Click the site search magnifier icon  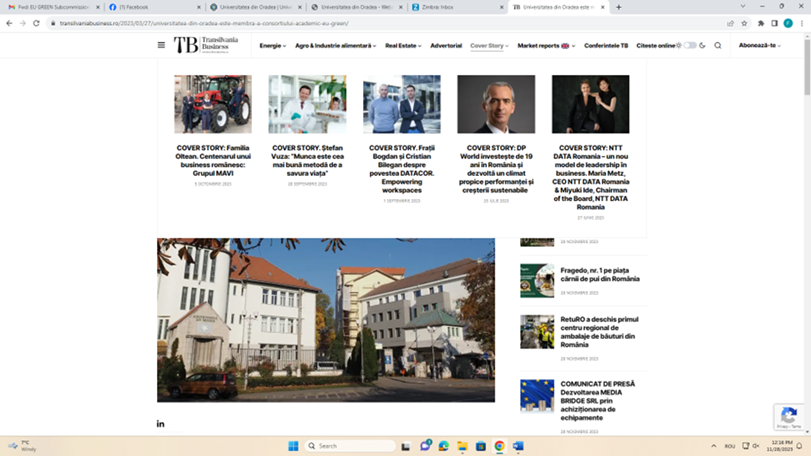point(718,45)
